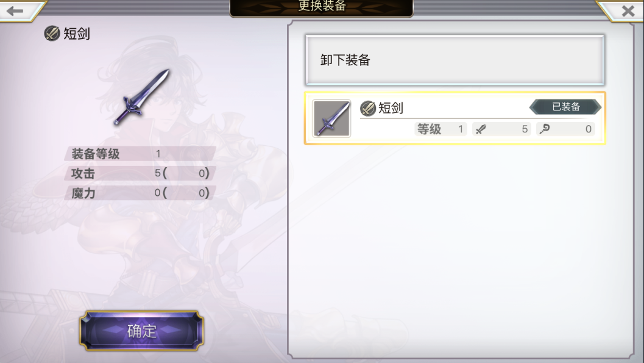Close the 更换装备 screen with X
644x363 pixels.
click(628, 11)
